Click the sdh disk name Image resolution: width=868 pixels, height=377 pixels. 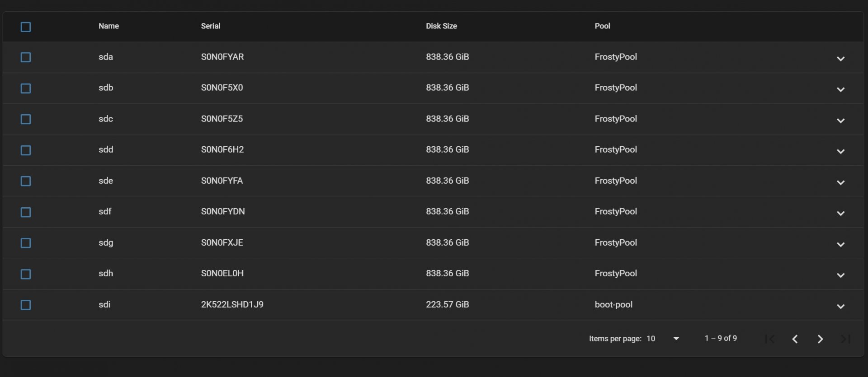[106, 274]
